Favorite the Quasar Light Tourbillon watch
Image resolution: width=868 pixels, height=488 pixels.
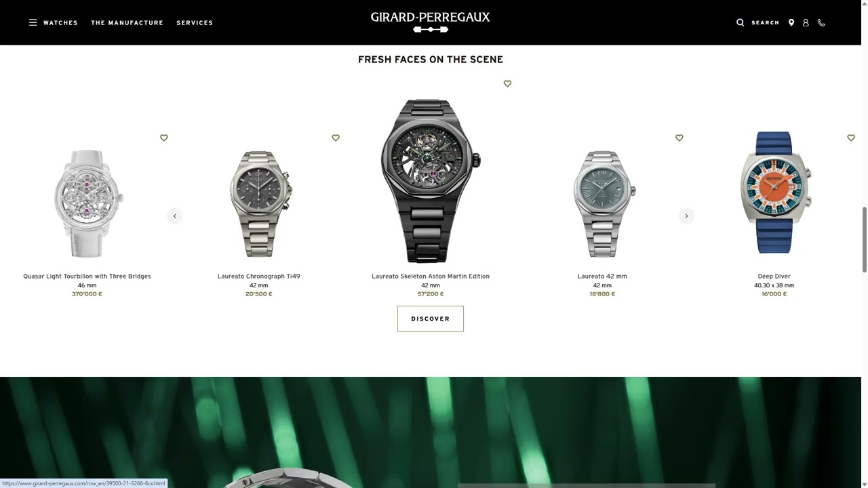point(164,138)
